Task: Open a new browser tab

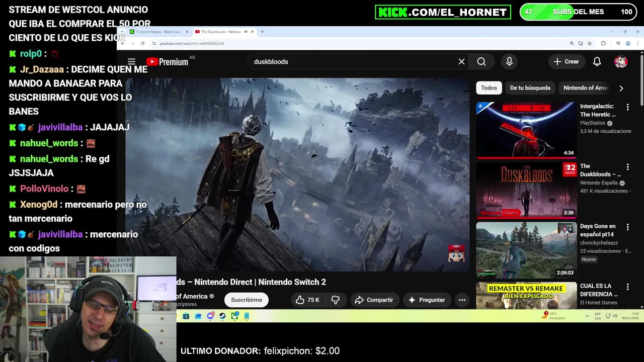Action: 262,32
